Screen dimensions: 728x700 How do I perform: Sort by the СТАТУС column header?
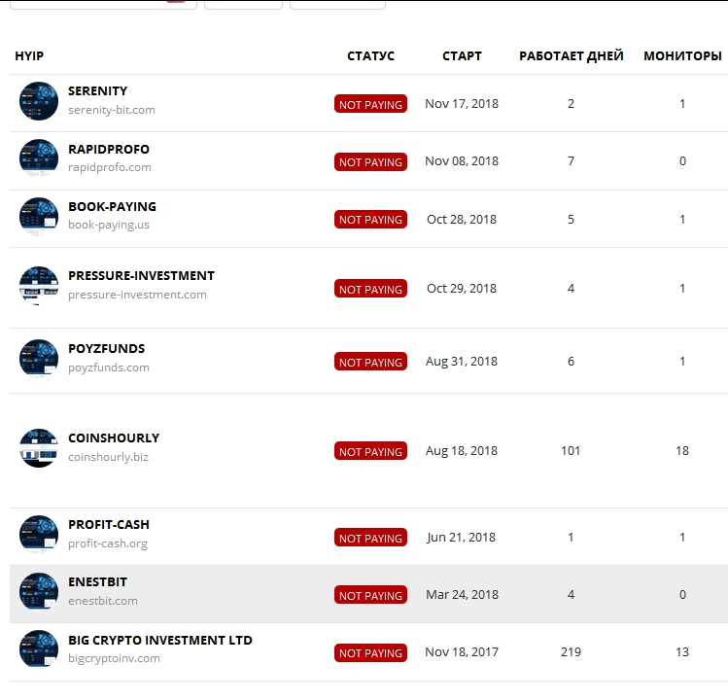click(x=370, y=56)
